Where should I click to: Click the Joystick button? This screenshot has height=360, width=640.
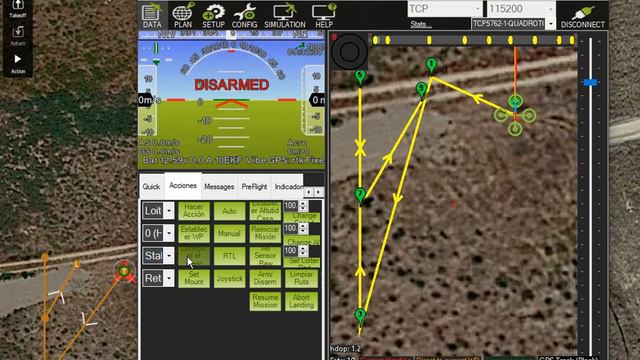pyautogui.click(x=229, y=278)
